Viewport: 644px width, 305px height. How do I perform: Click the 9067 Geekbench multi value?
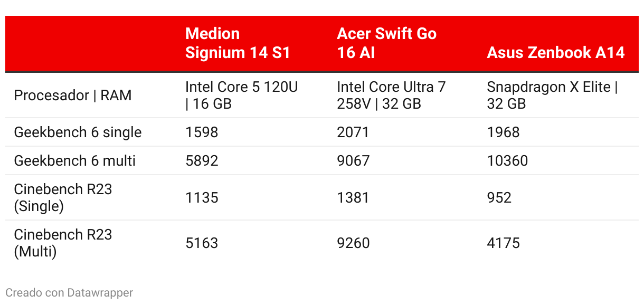pos(353,160)
